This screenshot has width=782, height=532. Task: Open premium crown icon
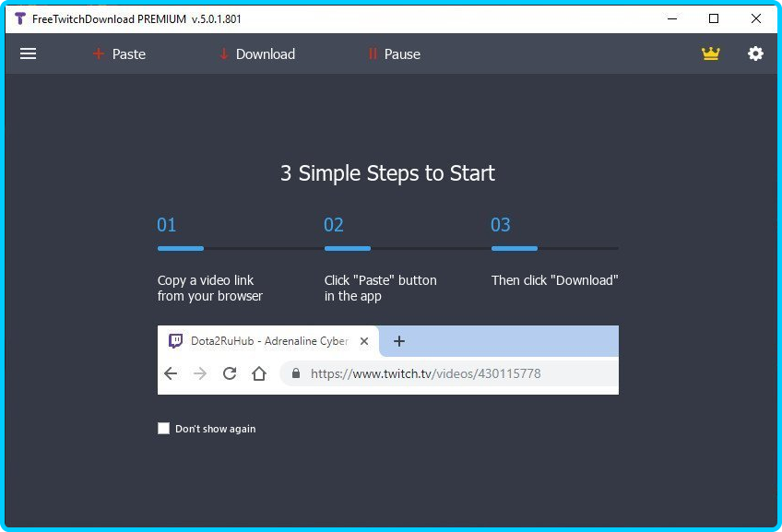coord(710,53)
